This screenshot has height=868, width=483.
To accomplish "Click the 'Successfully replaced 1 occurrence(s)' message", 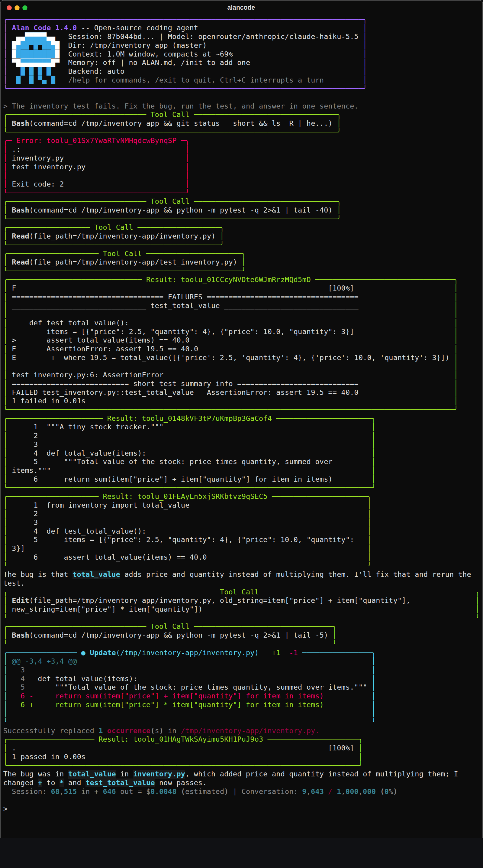I will (x=161, y=731).
